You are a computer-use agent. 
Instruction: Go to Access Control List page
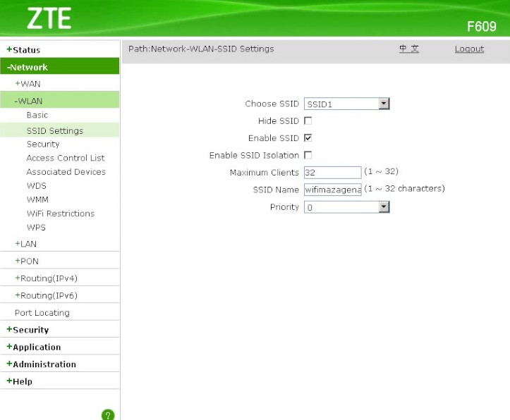point(65,158)
